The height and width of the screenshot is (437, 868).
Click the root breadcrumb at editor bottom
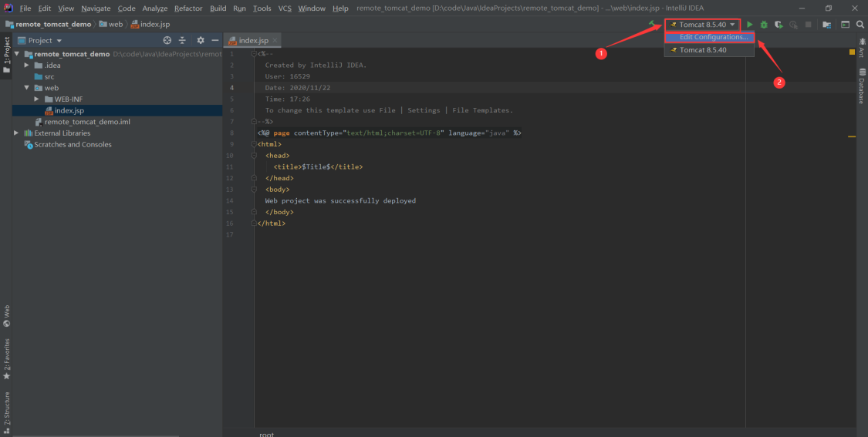[x=266, y=434]
